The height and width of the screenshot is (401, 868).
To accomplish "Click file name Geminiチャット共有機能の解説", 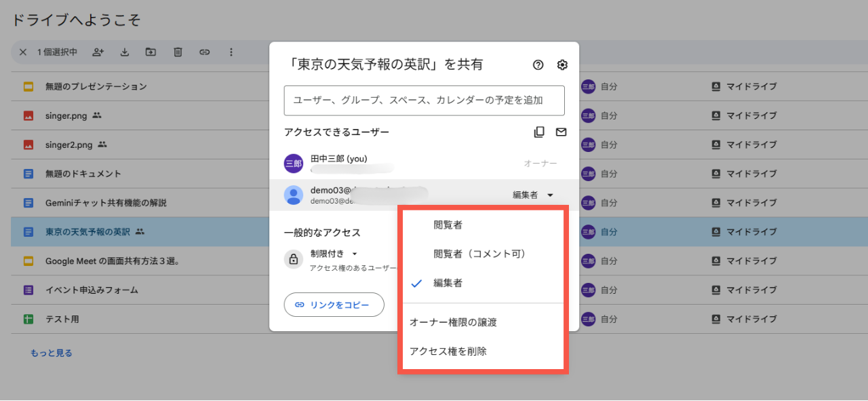I will click(106, 203).
